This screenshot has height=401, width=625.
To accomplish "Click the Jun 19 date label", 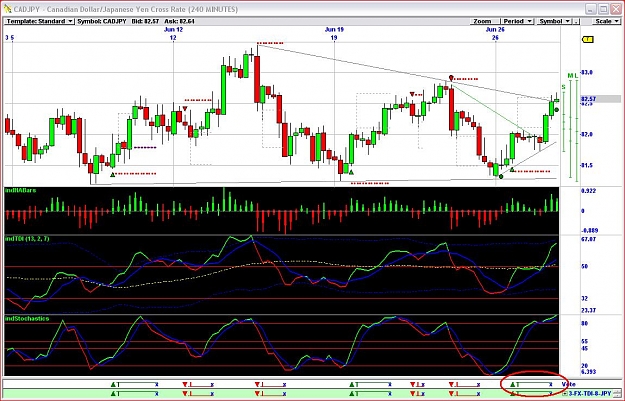I will tap(334, 29).
